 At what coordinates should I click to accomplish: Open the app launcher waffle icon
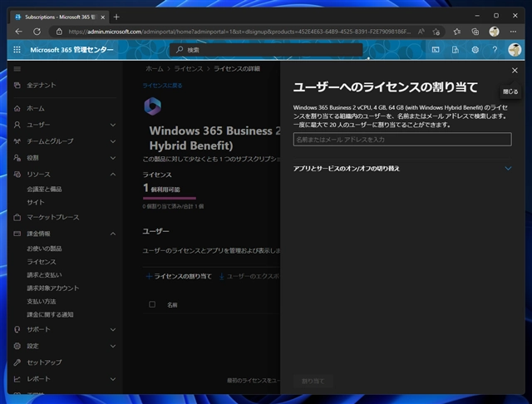coord(17,50)
